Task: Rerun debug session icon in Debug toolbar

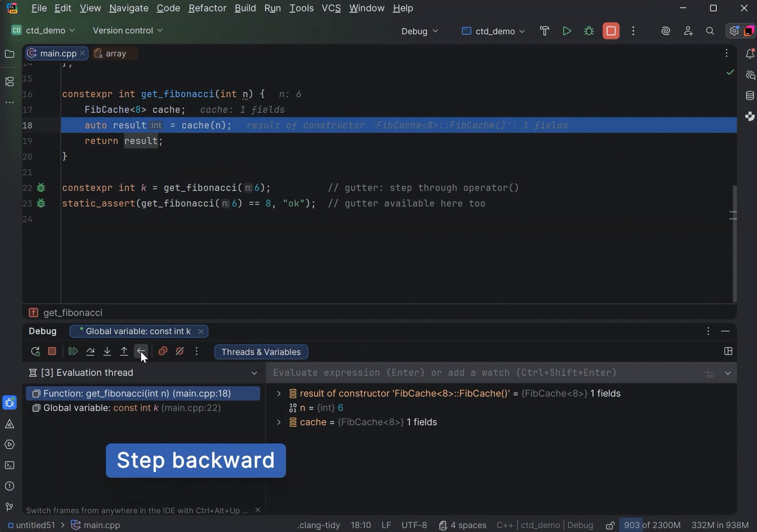Action: pos(35,351)
